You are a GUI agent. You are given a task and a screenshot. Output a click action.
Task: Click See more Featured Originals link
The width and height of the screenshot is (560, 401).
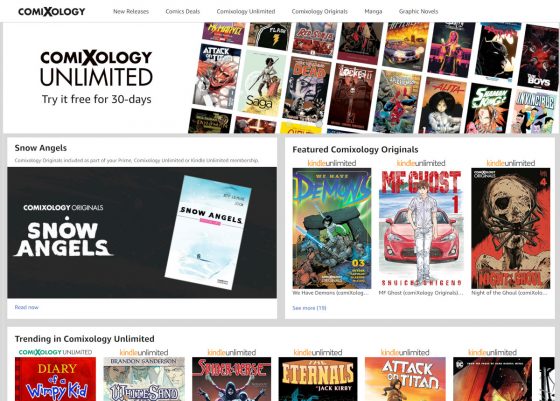tap(309, 308)
